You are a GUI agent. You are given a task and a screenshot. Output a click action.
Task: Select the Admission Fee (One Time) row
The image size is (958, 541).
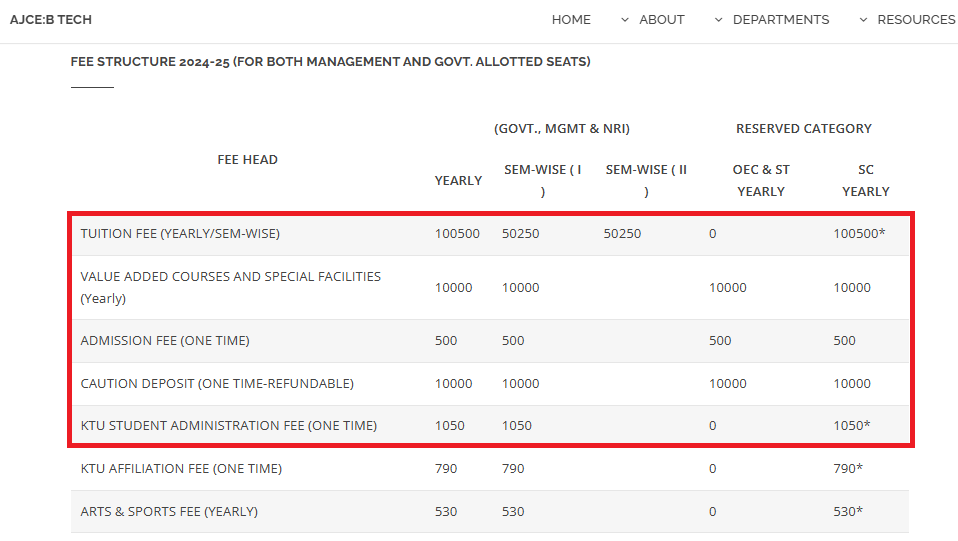point(165,341)
